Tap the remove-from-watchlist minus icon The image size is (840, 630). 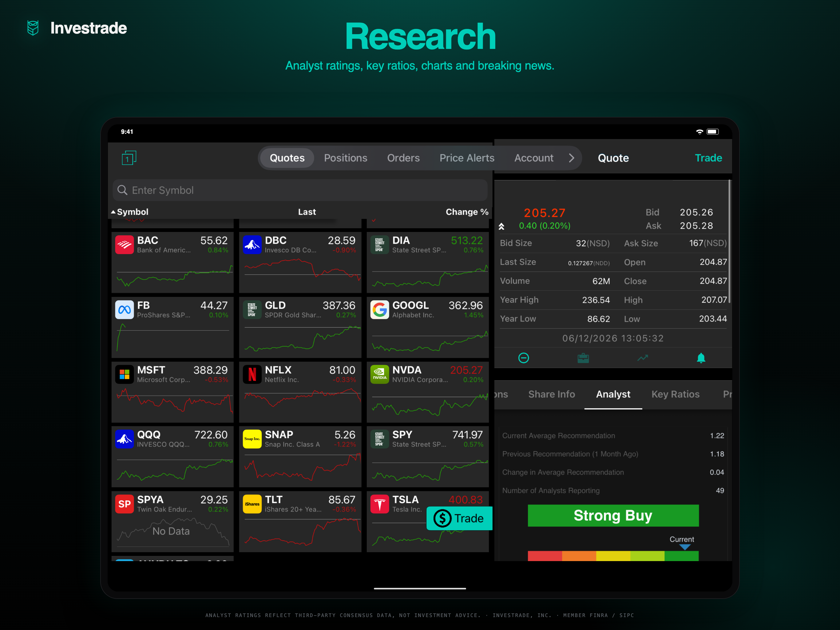524,358
